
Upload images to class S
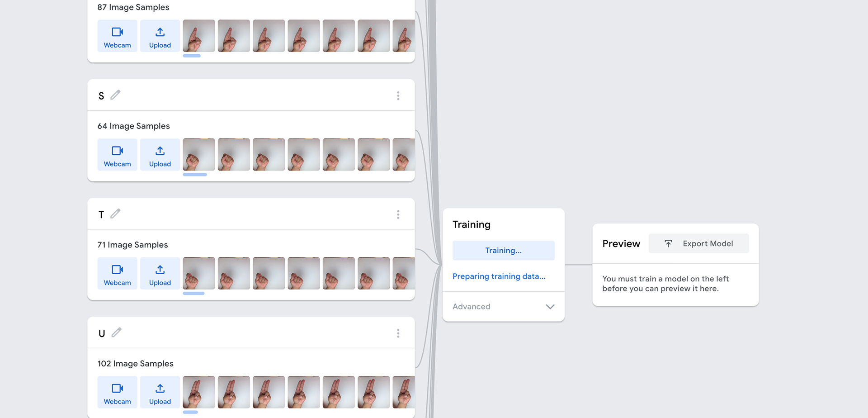pyautogui.click(x=160, y=155)
